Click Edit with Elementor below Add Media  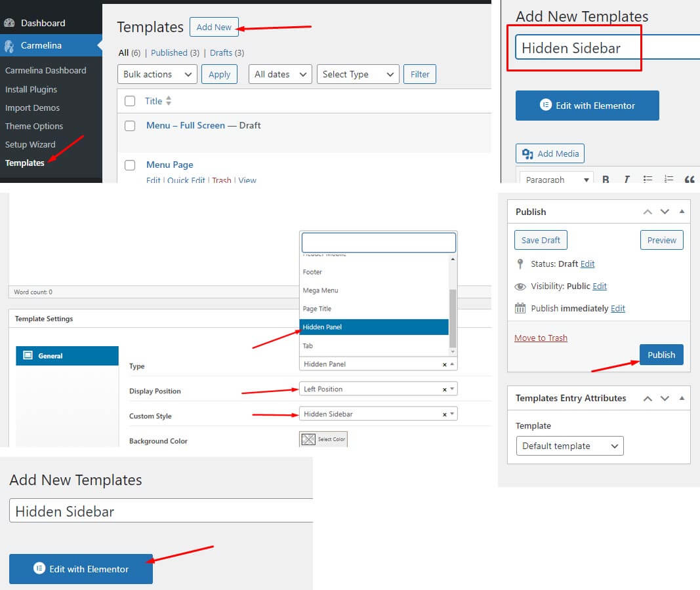[x=81, y=568]
